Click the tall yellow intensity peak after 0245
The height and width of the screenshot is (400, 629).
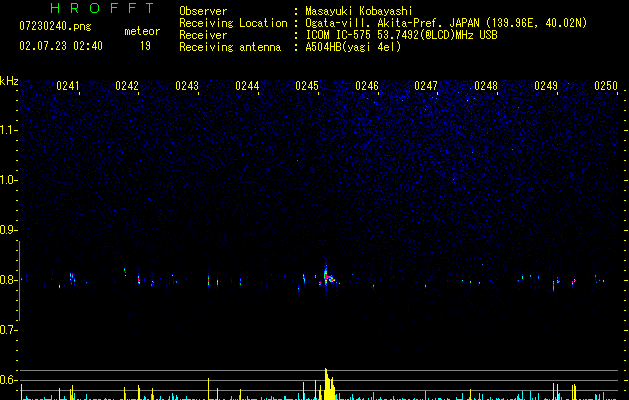pyautogui.click(x=329, y=384)
